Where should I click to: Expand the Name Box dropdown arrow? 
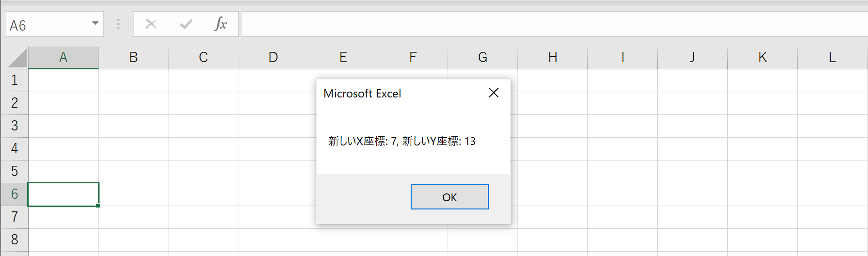[95, 24]
